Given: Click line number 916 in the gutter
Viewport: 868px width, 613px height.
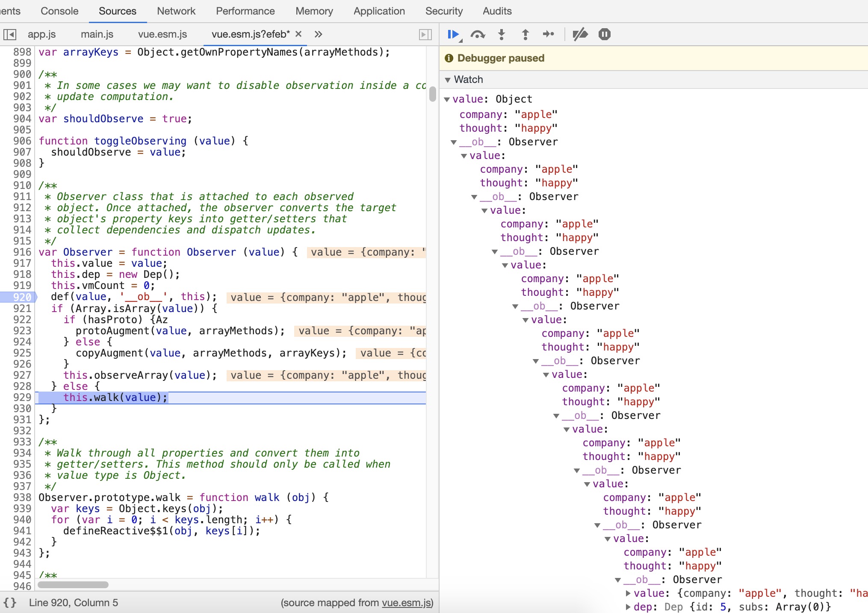Looking at the screenshot, I should (x=22, y=252).
